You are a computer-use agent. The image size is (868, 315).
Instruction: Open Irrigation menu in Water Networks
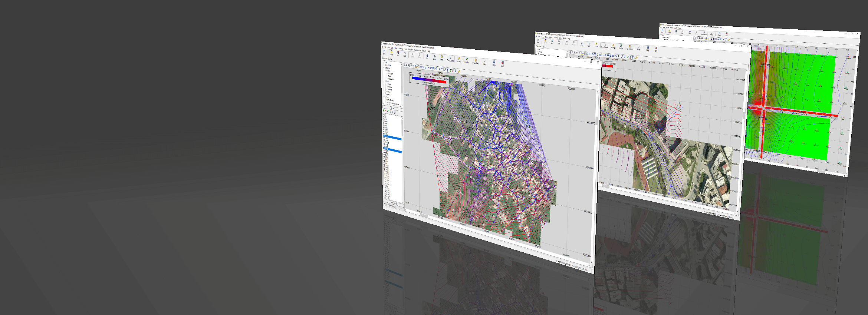(x=411, y=50)
